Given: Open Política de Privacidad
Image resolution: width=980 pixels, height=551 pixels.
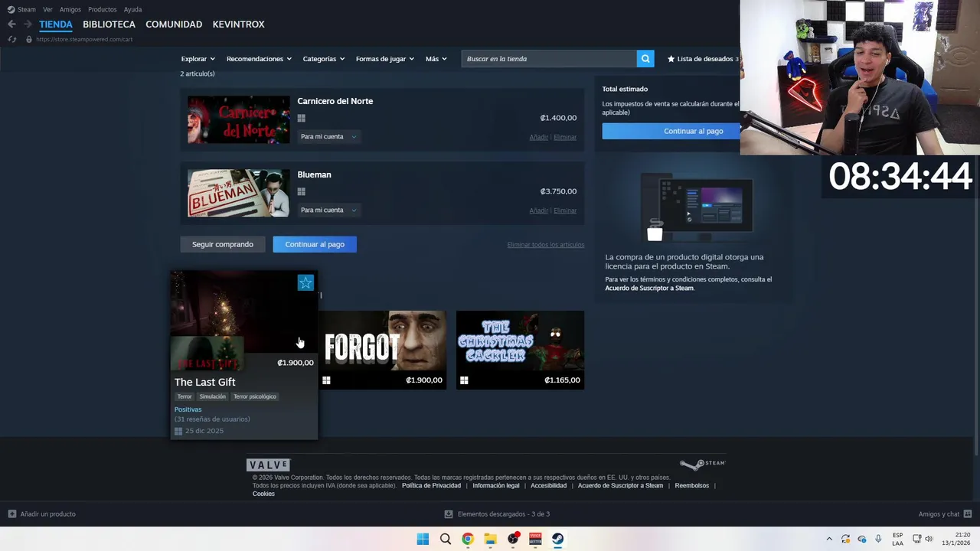Looking at the screenshot, I should 431,485.
